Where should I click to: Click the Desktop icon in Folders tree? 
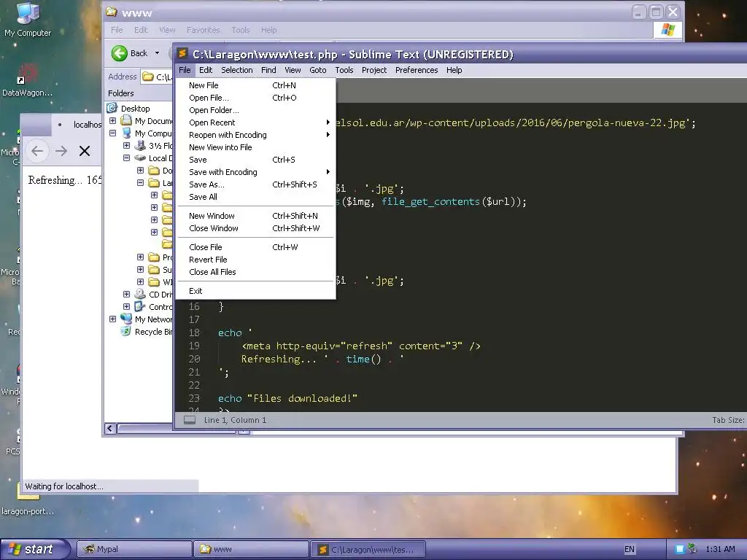(x=112, y=108)
